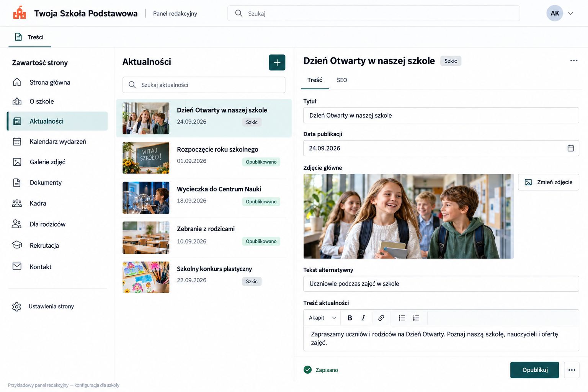Open the calendar date picker icon

point(570,148)
